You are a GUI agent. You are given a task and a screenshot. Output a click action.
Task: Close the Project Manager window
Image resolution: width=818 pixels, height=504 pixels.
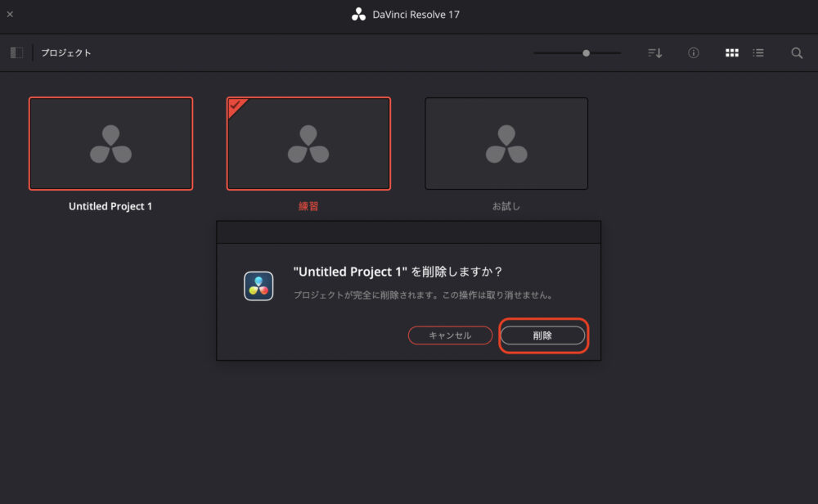[10, 14]
